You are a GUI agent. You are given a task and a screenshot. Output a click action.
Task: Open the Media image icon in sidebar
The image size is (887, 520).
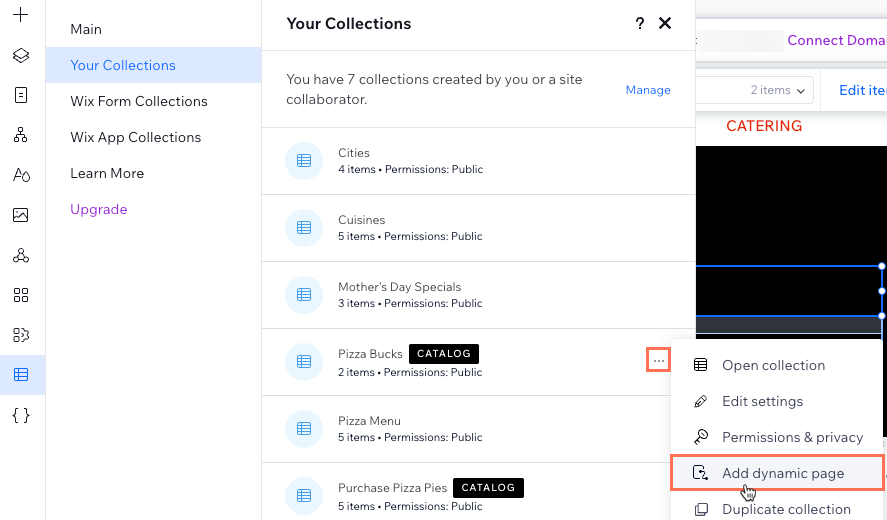pos(21,215)
